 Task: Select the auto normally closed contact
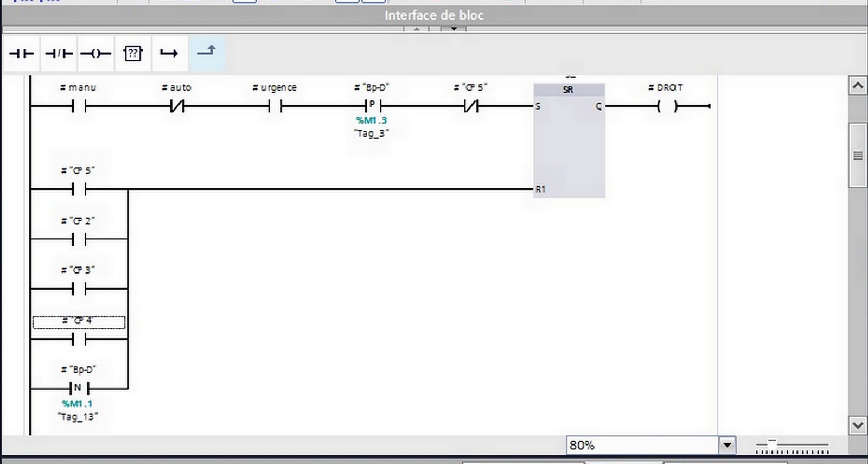pyautogui.click(x=177, y=107)
